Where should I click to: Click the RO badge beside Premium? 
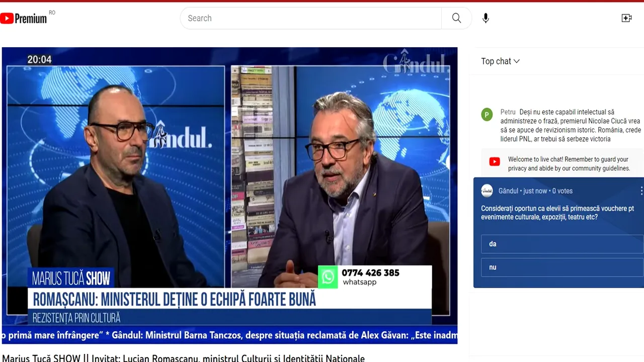52,13
